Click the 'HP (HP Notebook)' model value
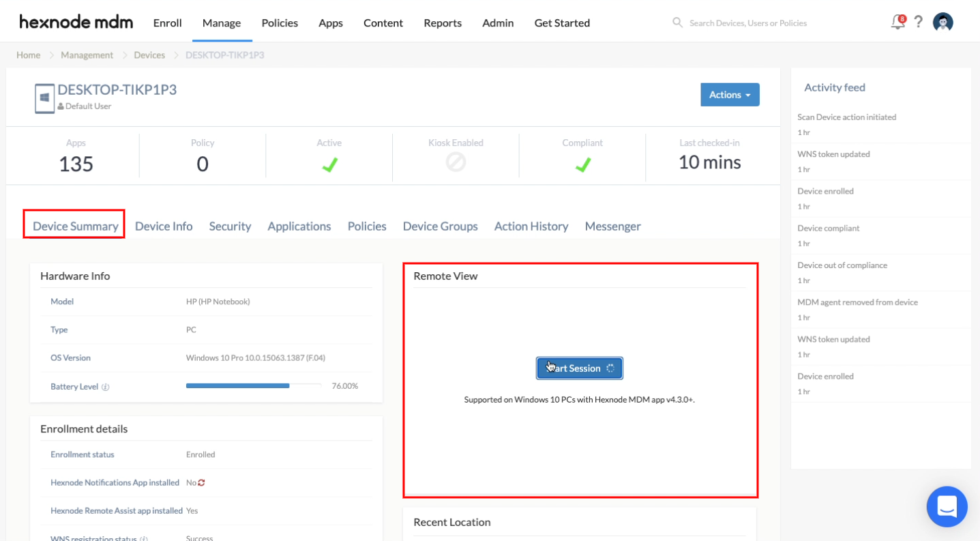The image size is (980, 541). pos(218,302)
